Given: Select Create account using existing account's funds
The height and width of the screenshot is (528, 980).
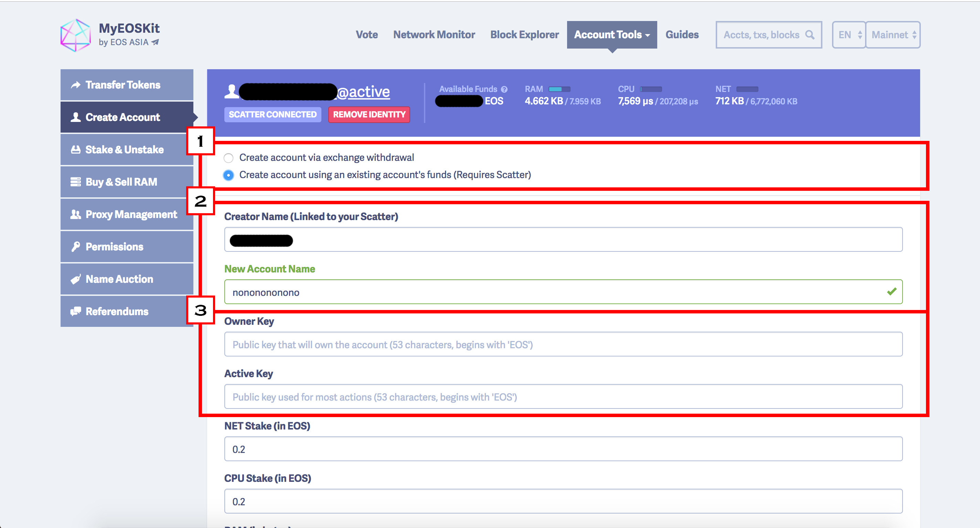Looking at the screenshot, I should [x=228, y=175].
